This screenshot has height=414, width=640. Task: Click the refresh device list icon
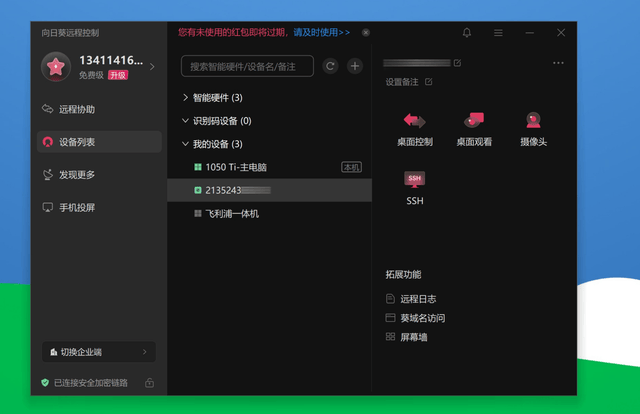[330, 66]
